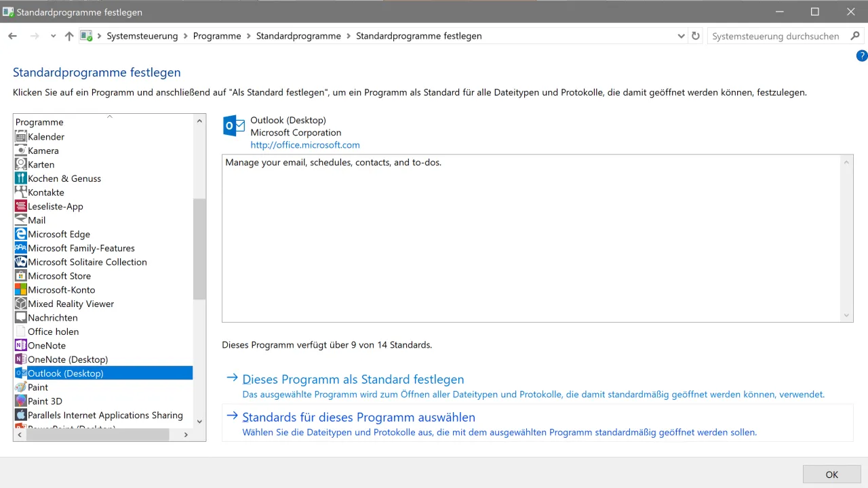Expand the chevron before Systemsteuerung breadcrumb
This screenshot has height=488, width=868.
click(100, 36)
